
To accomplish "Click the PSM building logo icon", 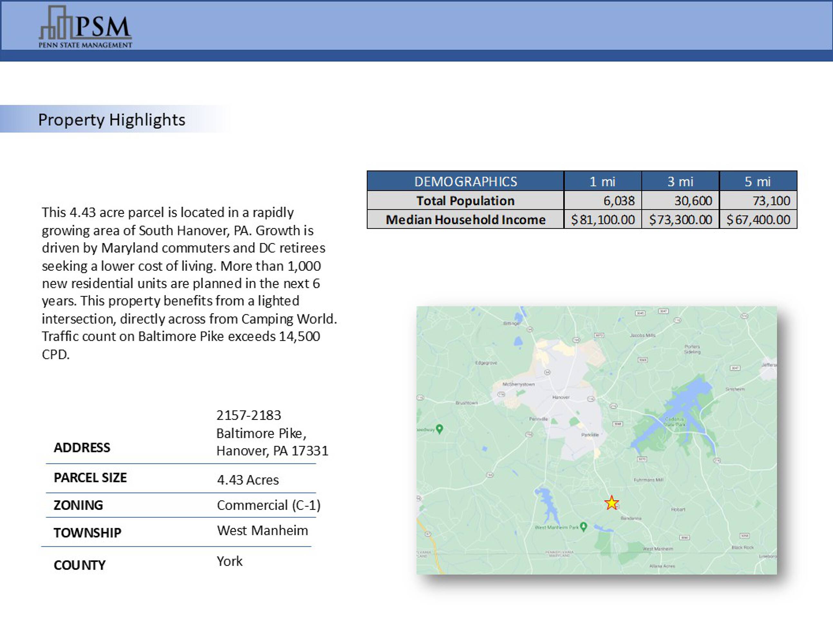I will (55, 23).
